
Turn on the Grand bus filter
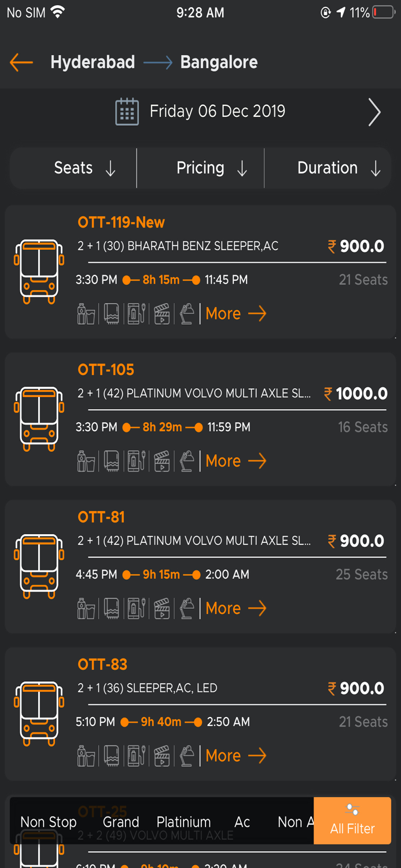[120, 822]
